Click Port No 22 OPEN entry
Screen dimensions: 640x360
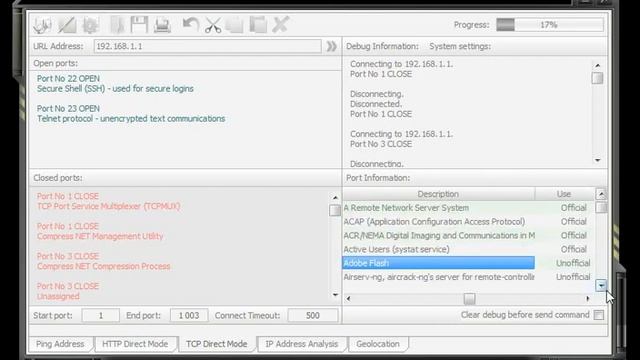(68, 78)
